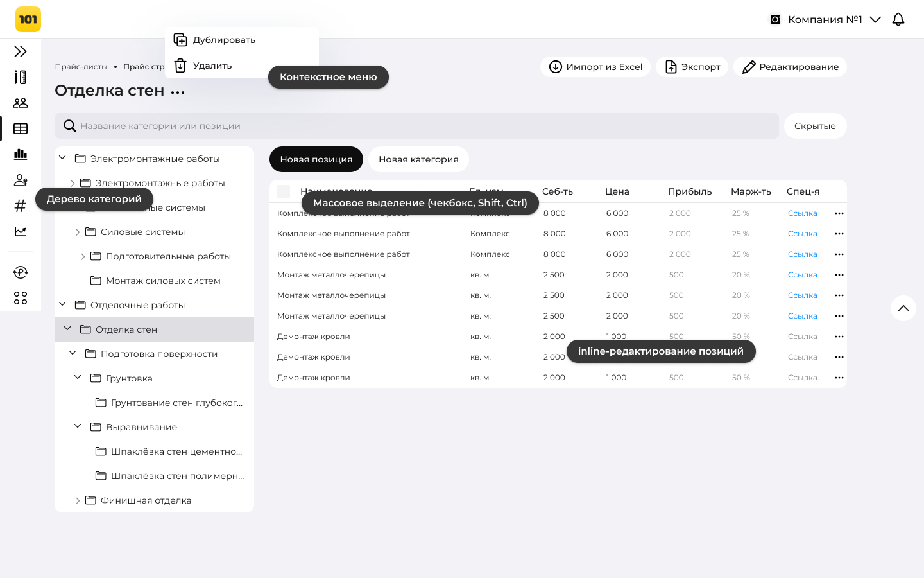924x578 pixels.
Task: Click the Прибыль column header
Action: point(690,191)
